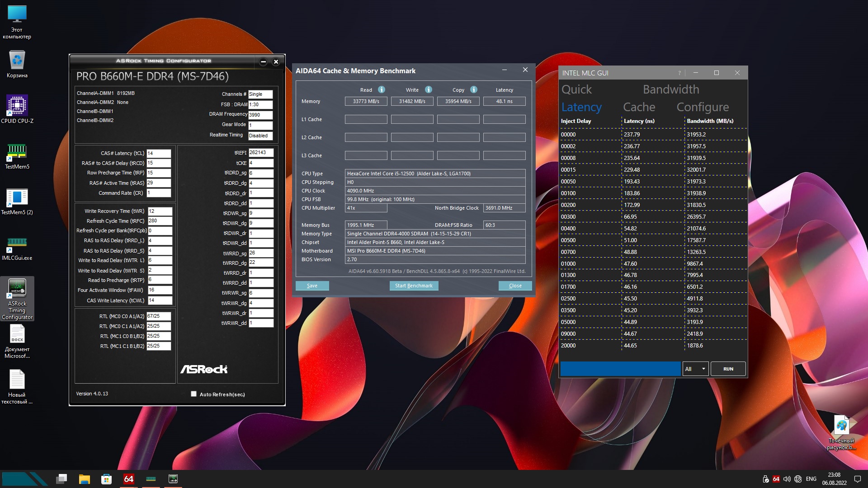
Task: Click the Read info icon in AIDA64
Action: 381,89
